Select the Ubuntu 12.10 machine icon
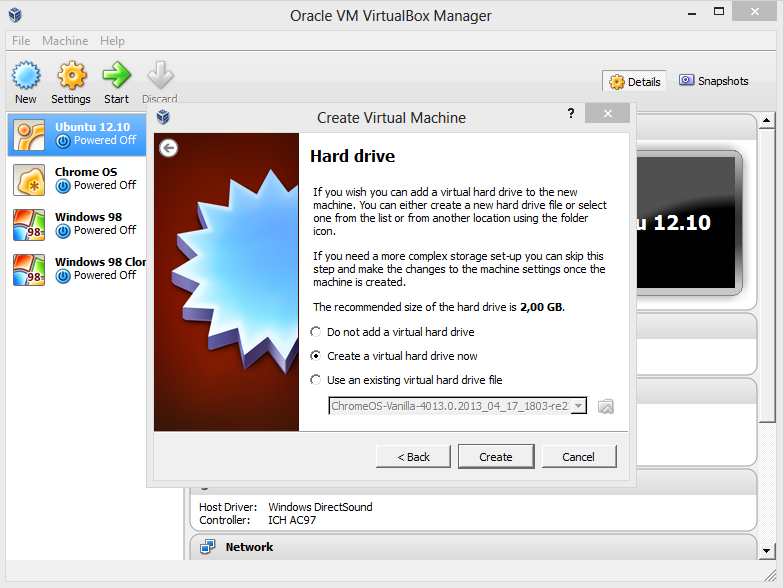784x588 pixels. coord(28,134)
